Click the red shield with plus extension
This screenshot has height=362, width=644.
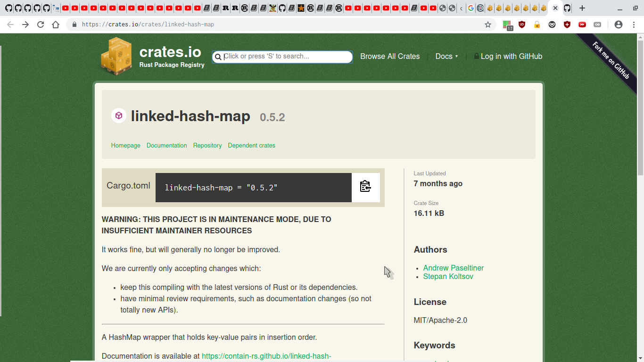(x=567, y=25)
